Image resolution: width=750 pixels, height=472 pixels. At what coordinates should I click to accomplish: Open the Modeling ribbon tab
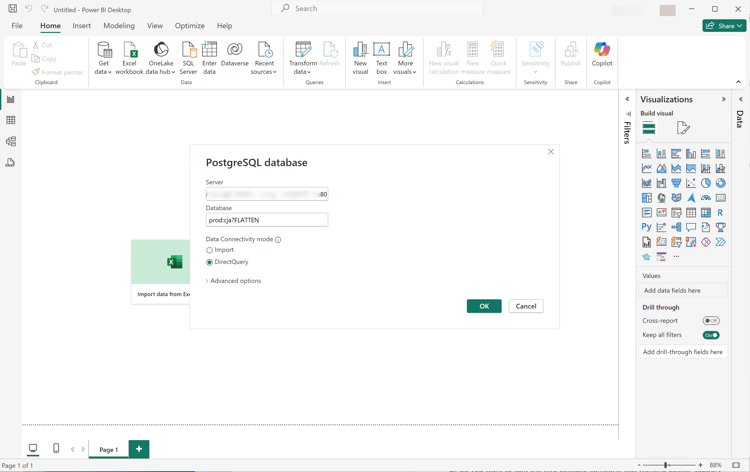pyautogui.click(x=119, y=26)
